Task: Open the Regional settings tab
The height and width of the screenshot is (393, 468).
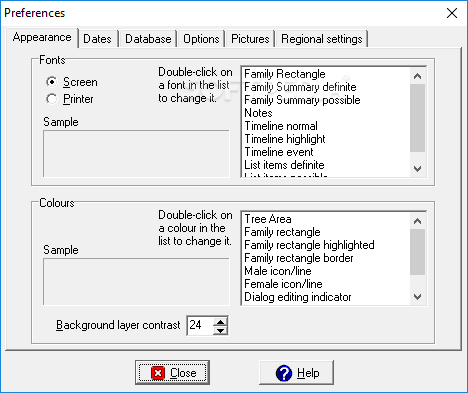Action: tap(322, 39)
